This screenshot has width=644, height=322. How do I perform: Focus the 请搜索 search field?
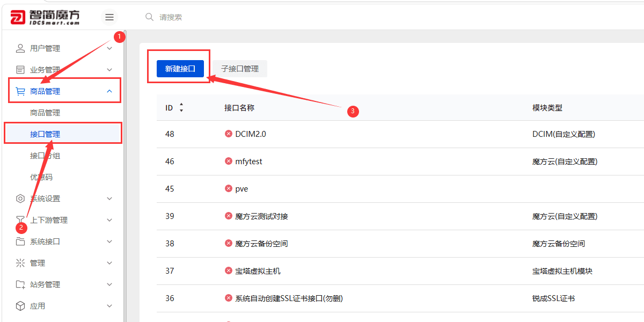[x=171, y=17]
